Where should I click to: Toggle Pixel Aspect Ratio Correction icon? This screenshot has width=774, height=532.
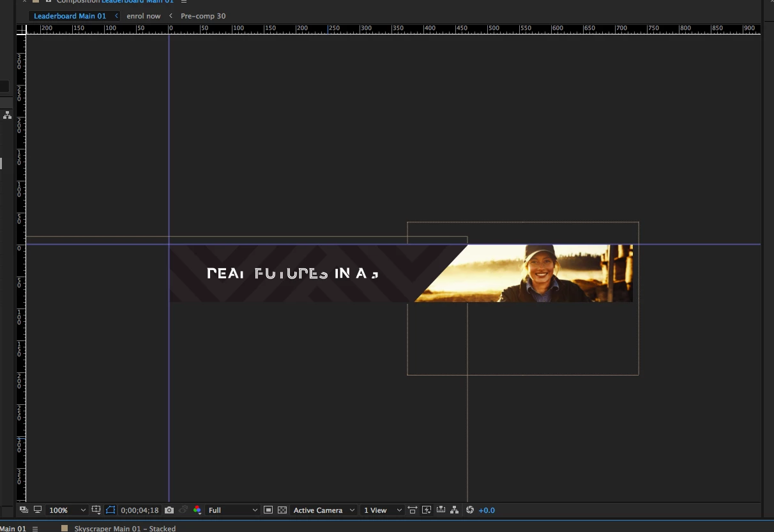coord(413,510)
